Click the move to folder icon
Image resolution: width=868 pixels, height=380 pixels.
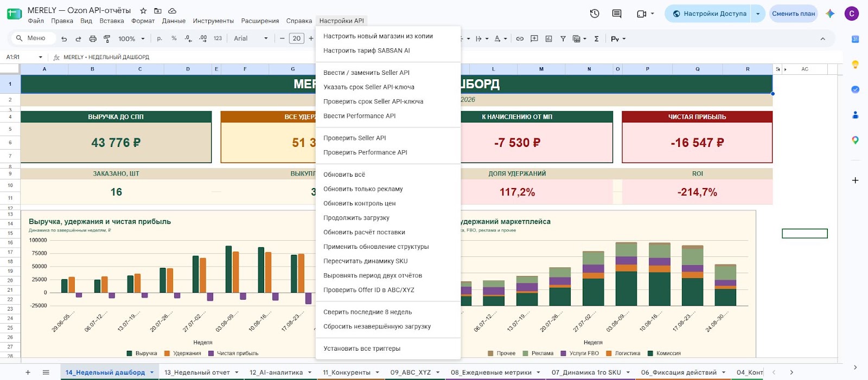click(158, 11)
